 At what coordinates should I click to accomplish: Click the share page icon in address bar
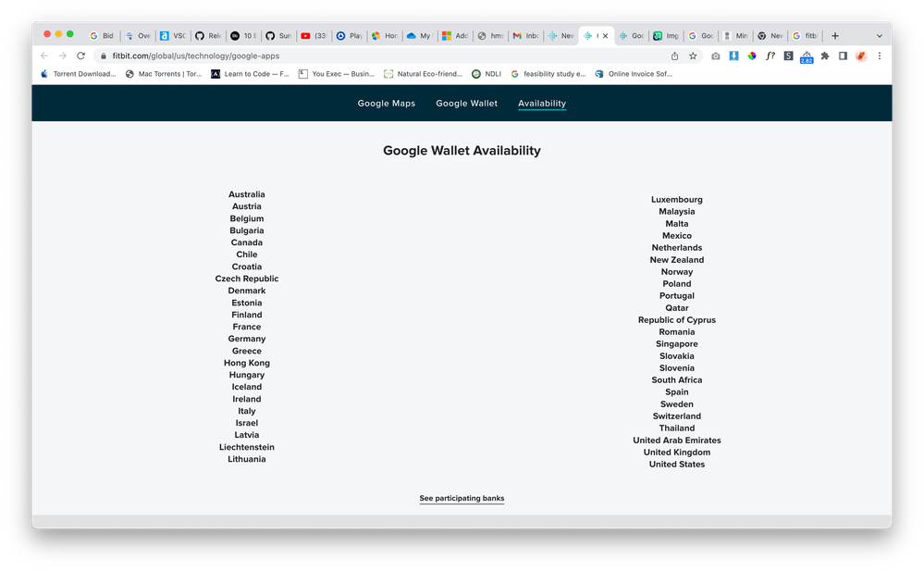pos(674,56)
